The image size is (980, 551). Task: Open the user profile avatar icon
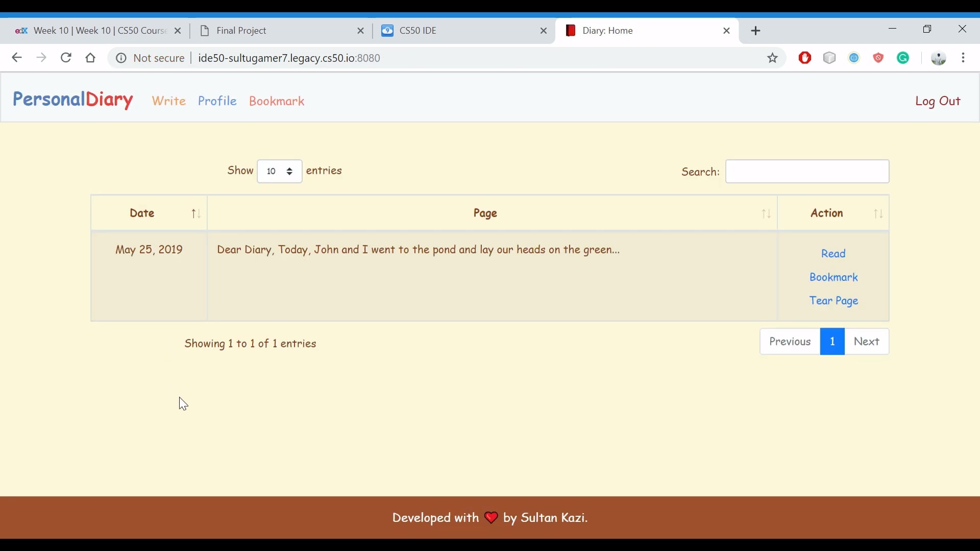coord(939,58)
